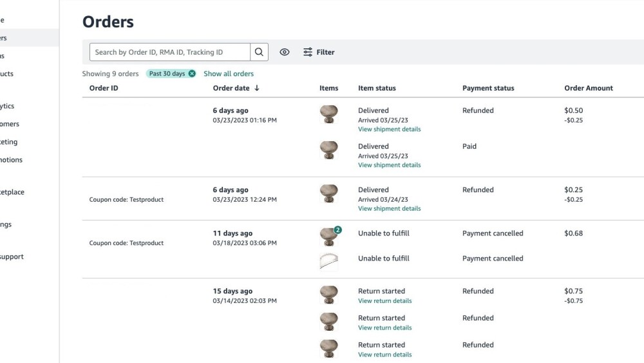
Task: Click the Order Amount column header
Action: pyautogui.click(x=589, y=88)
